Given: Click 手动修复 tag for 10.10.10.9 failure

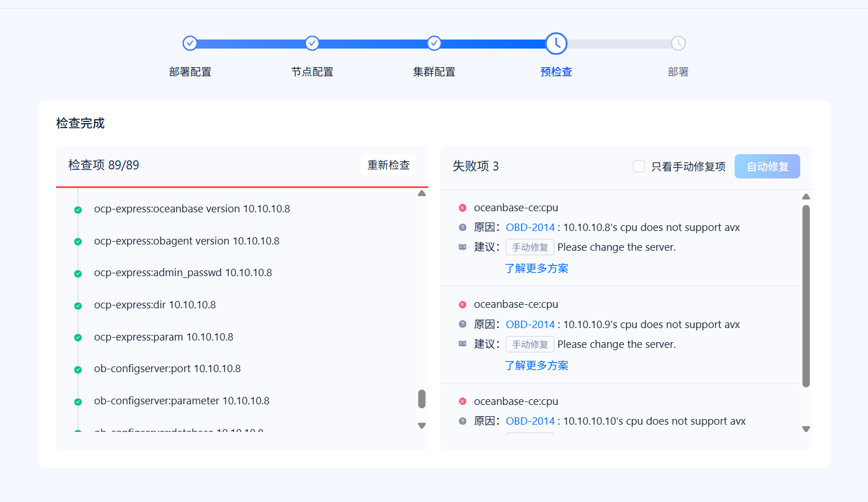Looking at the screenshot, I should pos(530,344).
